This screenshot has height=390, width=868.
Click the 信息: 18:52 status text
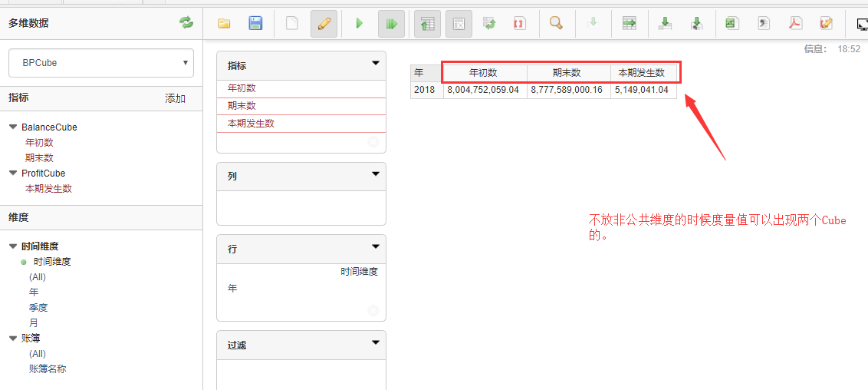click(832, 49)
